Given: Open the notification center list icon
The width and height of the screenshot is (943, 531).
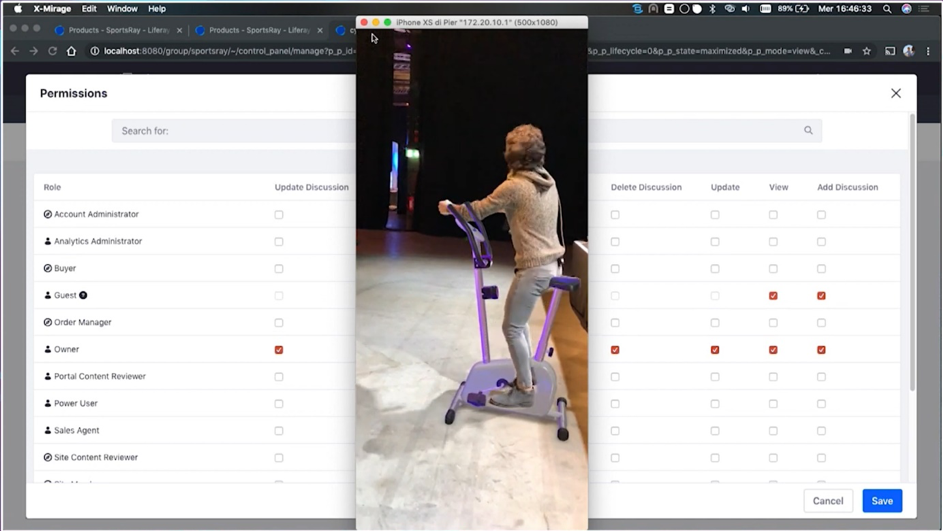Looking at the screenshot, I should 924,8.
